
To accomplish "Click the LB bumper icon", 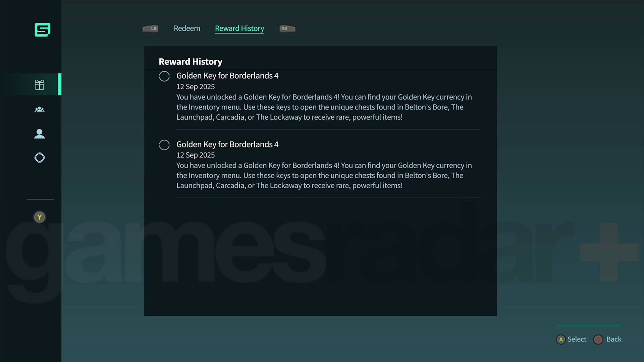I will pos(150,28).
